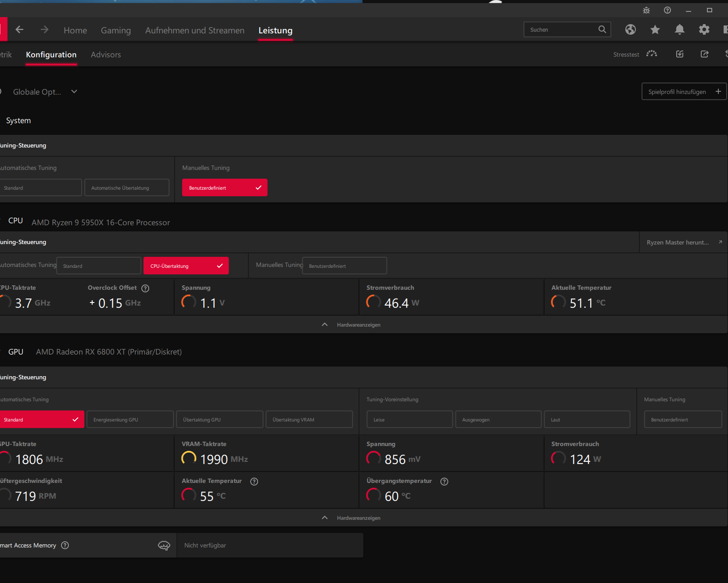Click the AMD Ryzen 9 5950X processor name
This screenshot has width=728, height=583.
[x=100, y=223]
